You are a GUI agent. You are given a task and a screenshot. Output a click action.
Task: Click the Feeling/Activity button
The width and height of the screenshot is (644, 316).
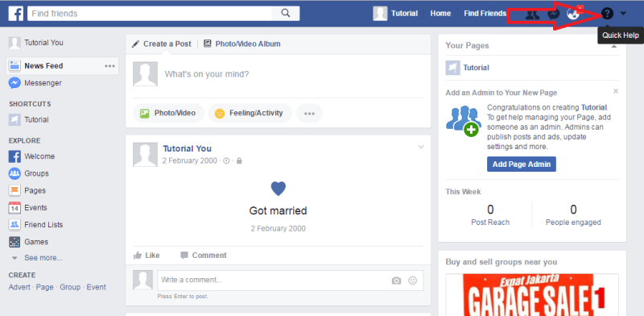pos(250,113)
